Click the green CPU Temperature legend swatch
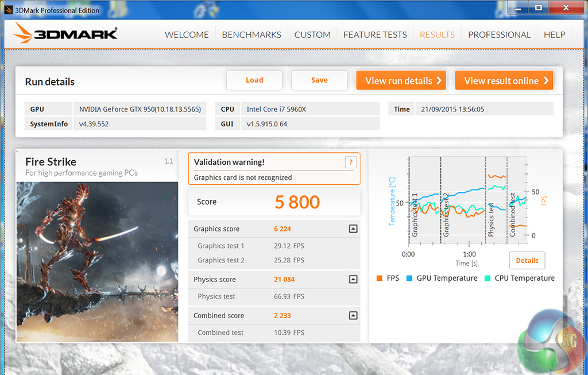This screenshot has height=375, width=588. coord(487,279)
